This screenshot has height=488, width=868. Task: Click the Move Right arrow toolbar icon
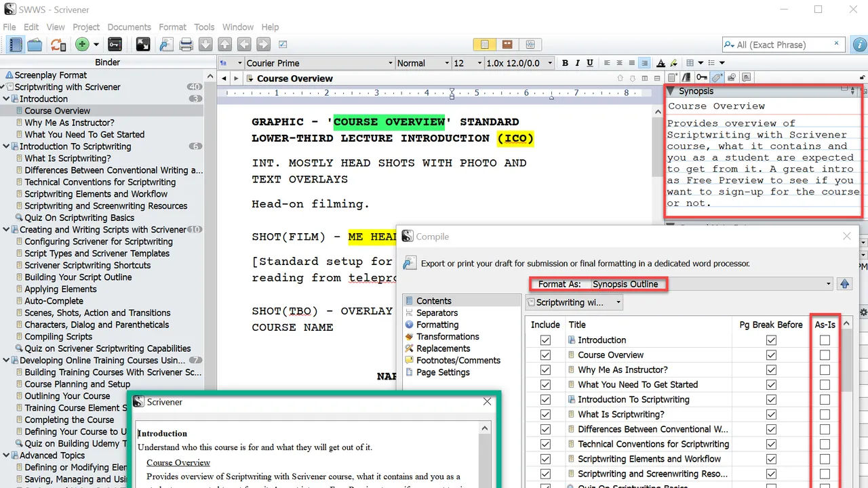pyautogui.click(x=263, y=45)
